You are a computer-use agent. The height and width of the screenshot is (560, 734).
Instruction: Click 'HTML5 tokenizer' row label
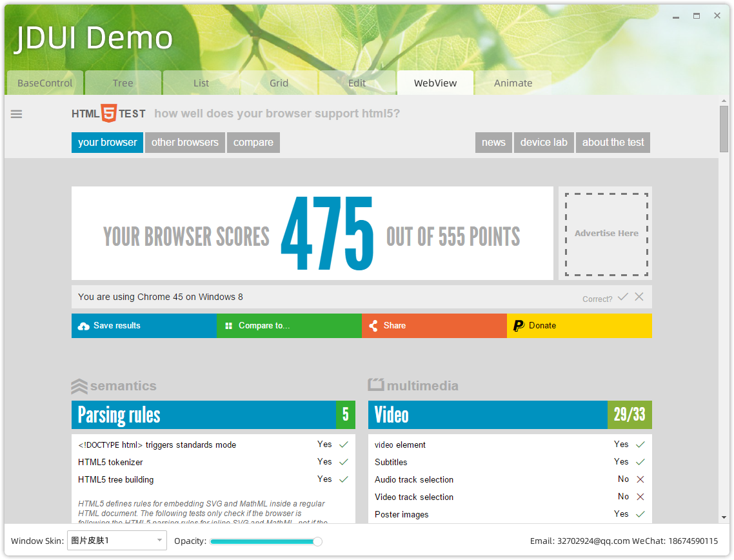(x=110, y=462)
